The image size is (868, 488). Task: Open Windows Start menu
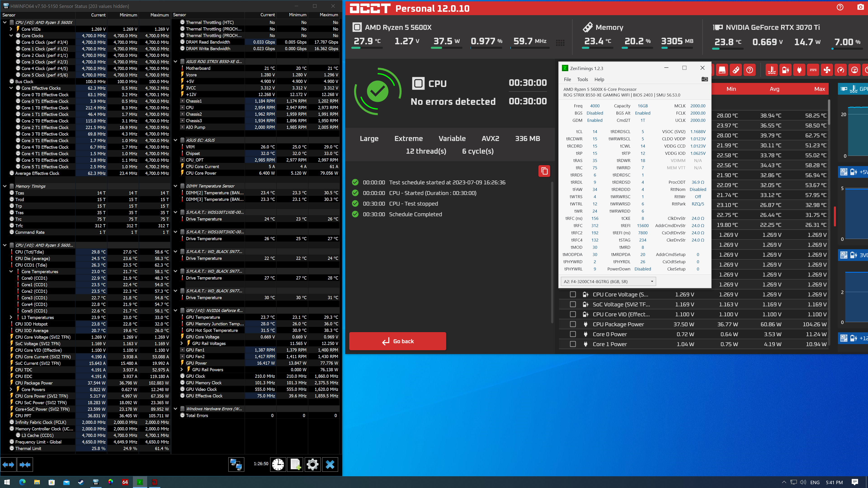7,482
